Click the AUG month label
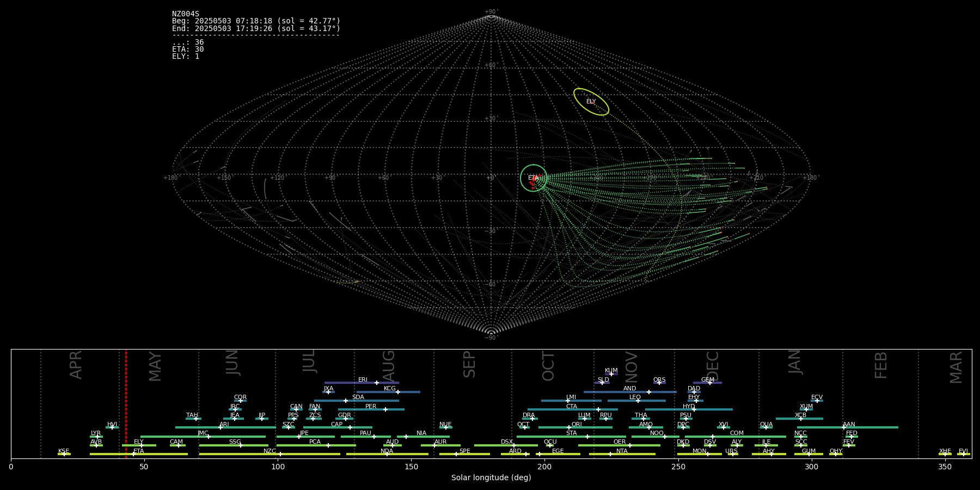 point(389,365)
